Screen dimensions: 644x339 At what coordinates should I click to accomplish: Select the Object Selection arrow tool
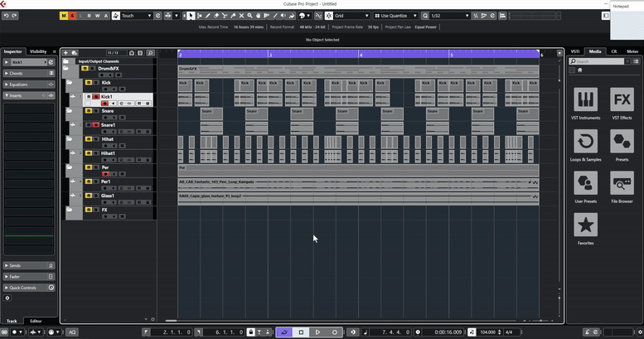point(191,16)
